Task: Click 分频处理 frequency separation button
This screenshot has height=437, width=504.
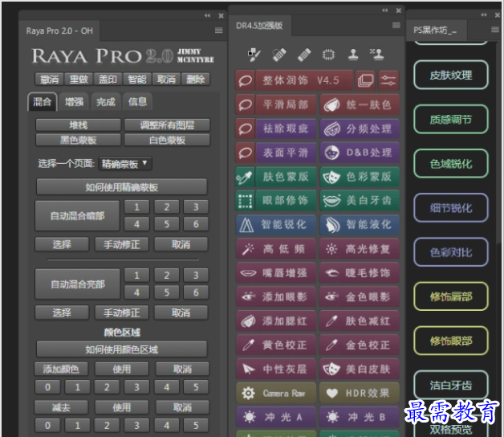Action: coord(360,129)
